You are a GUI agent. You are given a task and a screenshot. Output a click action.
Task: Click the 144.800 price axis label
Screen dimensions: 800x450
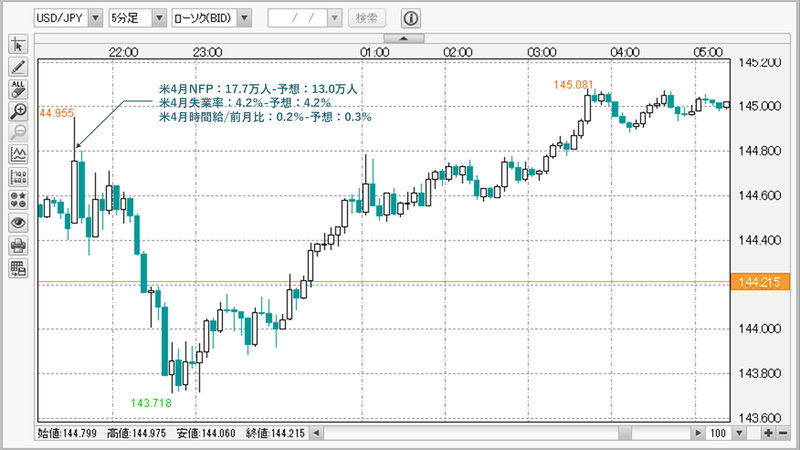coord(760,151)
